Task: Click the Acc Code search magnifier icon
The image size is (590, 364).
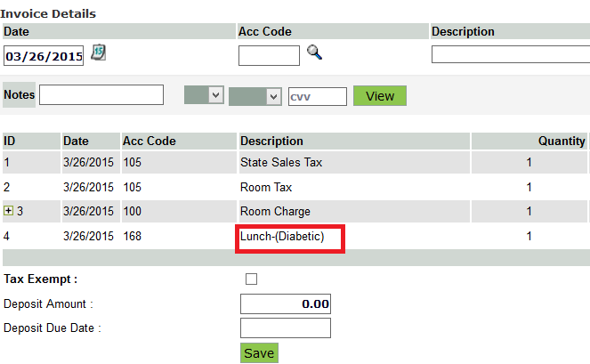Action: [314, 53]
